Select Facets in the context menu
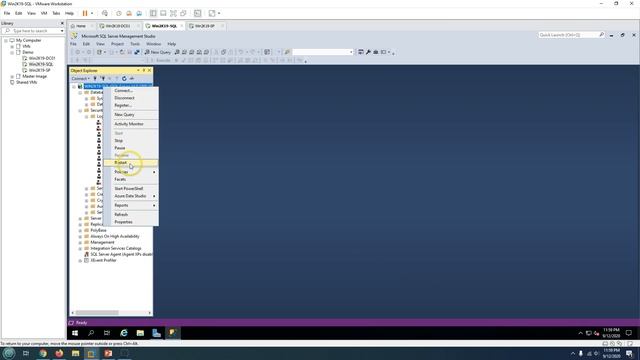640x360 pixels. (131, 179)
